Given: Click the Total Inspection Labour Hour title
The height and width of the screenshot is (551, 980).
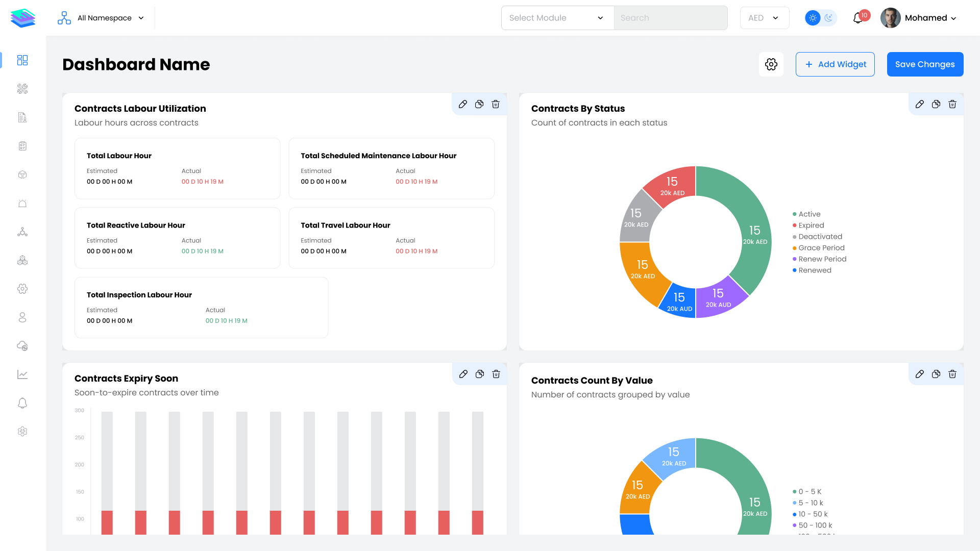Looking at the screenshot, I should coord(139,295).
